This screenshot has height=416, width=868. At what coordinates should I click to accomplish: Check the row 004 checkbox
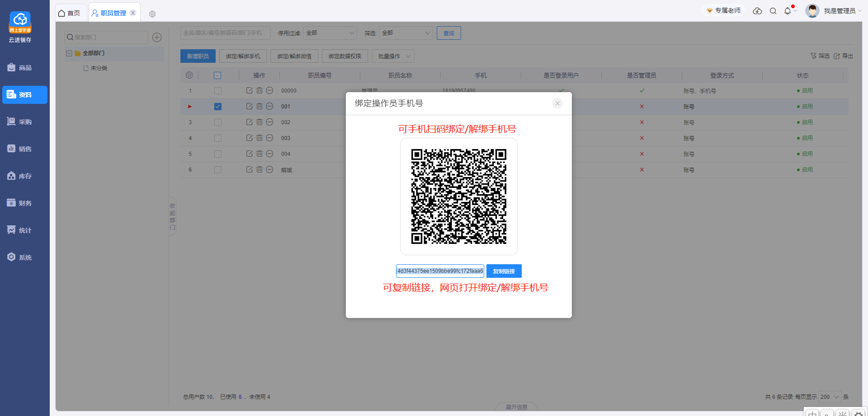click(218, 154)
